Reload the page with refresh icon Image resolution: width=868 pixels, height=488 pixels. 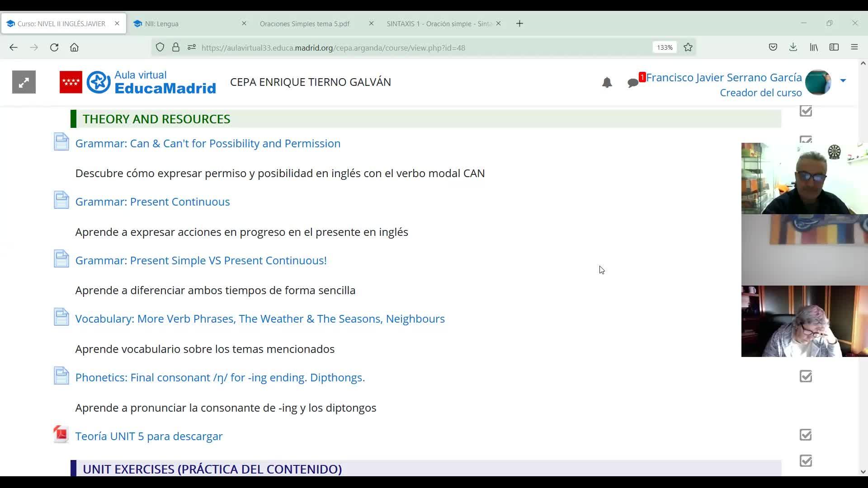pyautogui.click(x=54, y=47)
